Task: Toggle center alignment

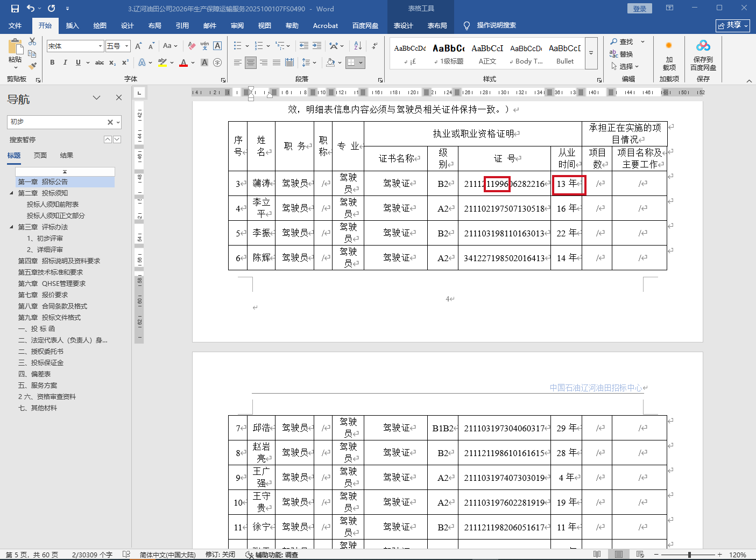Action: pos(251,62)
